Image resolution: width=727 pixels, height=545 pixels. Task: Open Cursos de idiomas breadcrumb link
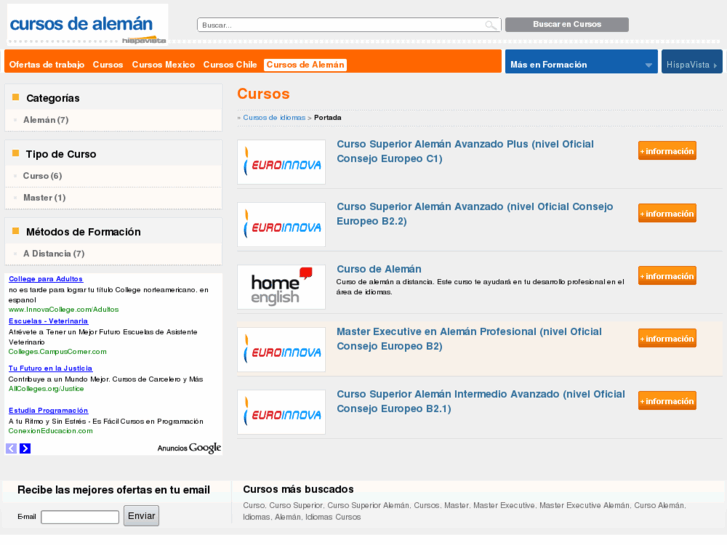(274, 118)
